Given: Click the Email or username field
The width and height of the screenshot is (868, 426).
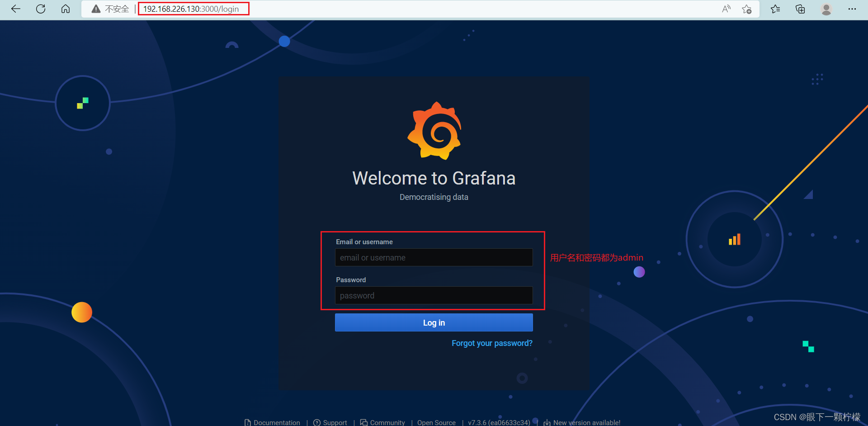Looking at the screenshot, I should (x=434, y=257).
